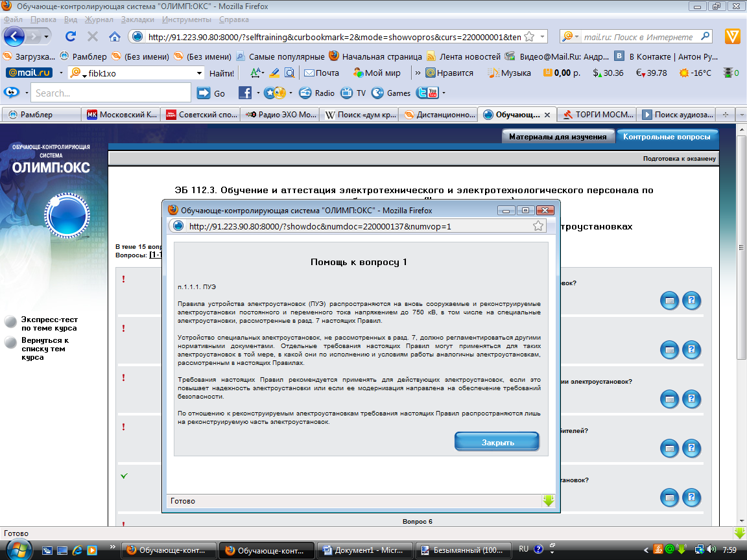Open Самые популярные bookmark
Screen dimensions: 747x560
[x=281, y=56]
